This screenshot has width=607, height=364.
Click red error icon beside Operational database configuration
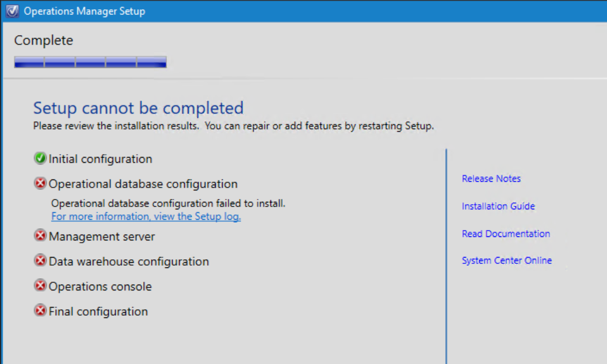[40, 183]
